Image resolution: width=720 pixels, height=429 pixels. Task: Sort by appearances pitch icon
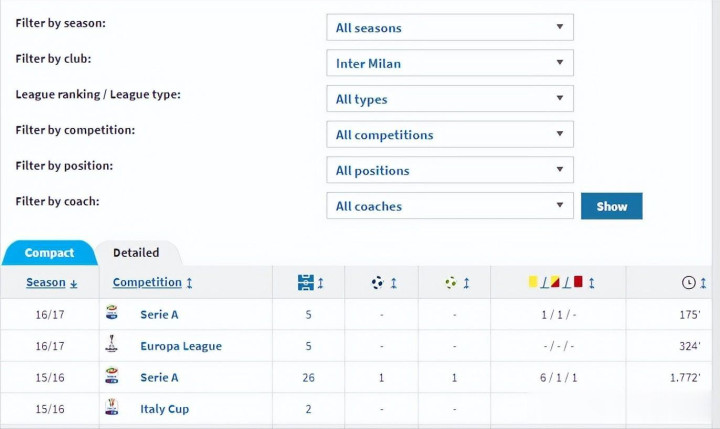pyautogui.click(x=306, y=282)
